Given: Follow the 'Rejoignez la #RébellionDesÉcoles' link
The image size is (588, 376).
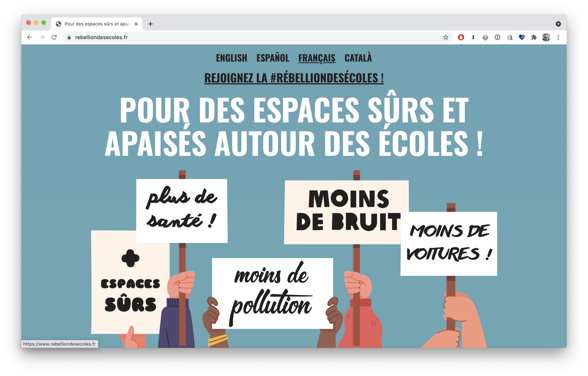Looking at the screenshot, I should 294,78.
